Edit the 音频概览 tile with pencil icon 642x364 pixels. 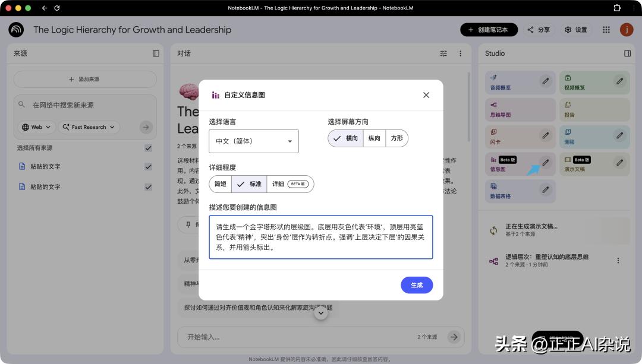[545, 81]
